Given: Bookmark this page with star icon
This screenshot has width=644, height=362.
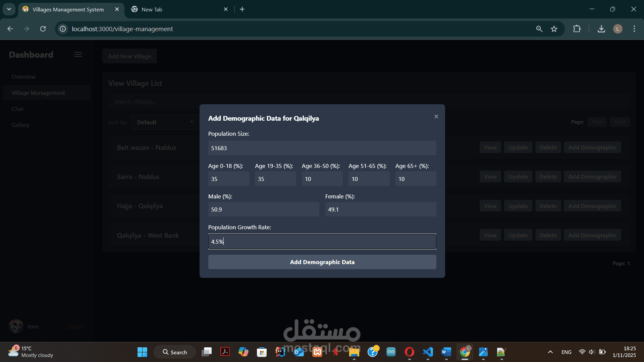Looking at the screenshot, I should 554,29.
